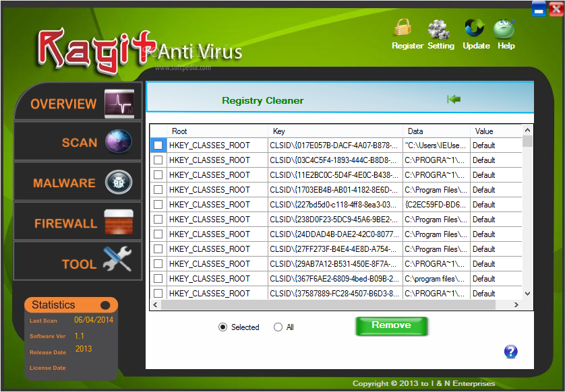Click the vertical scrollbar down arrow
The image size is (565, 392).
(x=527, y=294)
